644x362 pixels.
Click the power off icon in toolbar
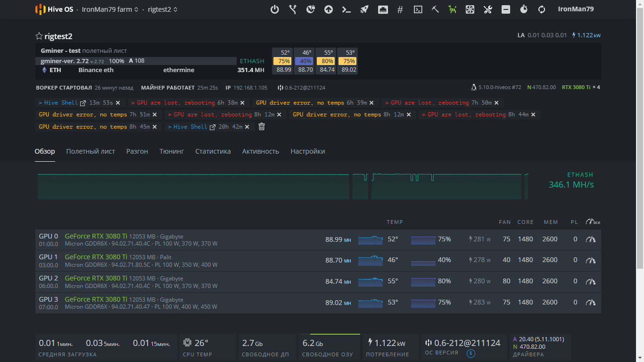click(275, 9)
